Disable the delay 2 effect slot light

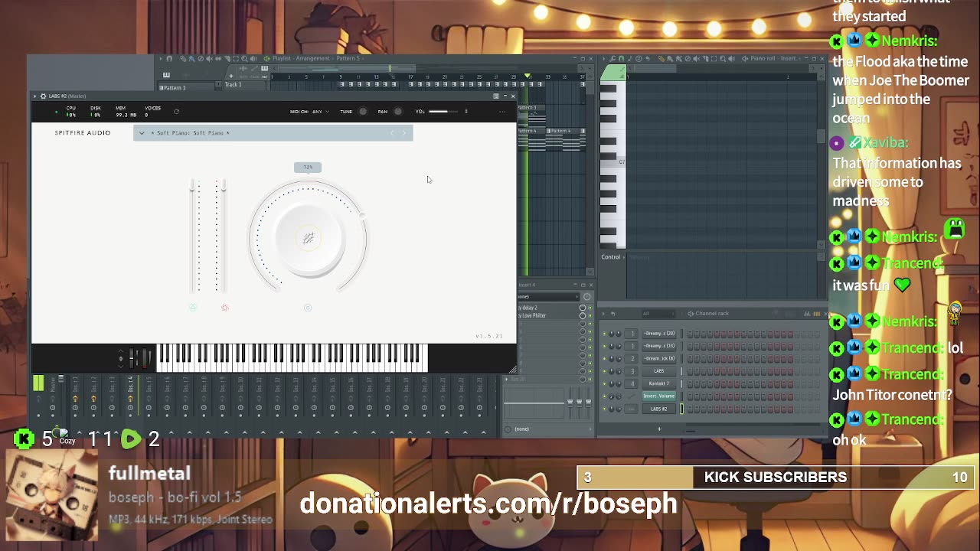click(590, 308)
